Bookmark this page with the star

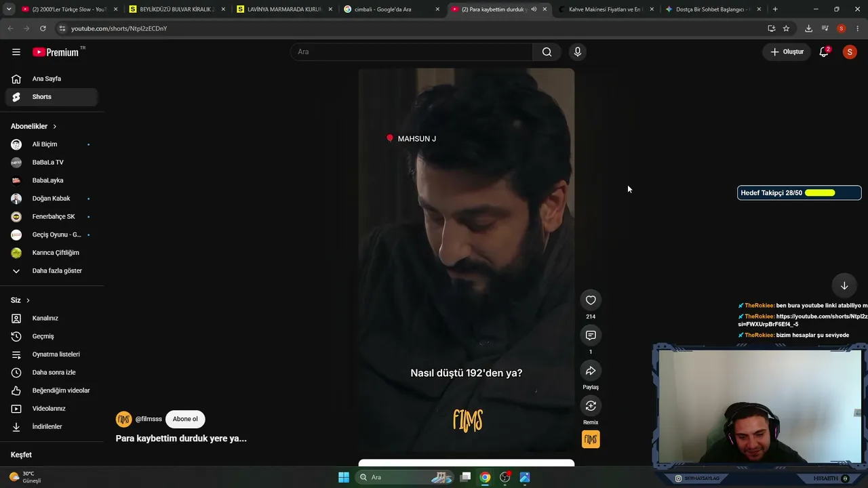click(786, 28)
